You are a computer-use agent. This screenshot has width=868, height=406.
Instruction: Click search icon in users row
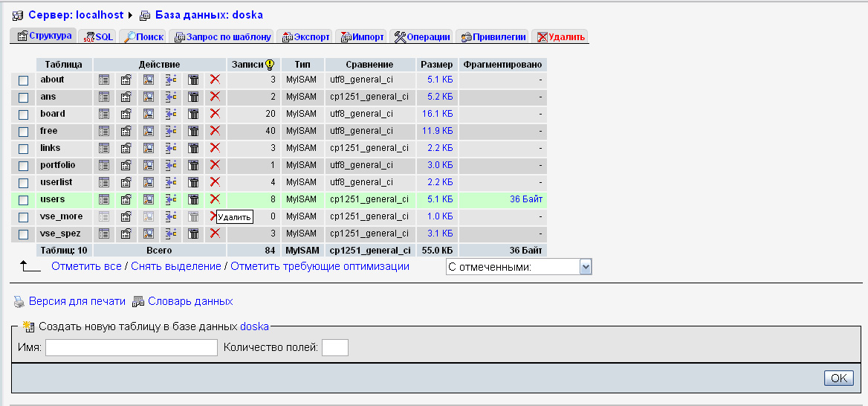[x=149, y=199]
